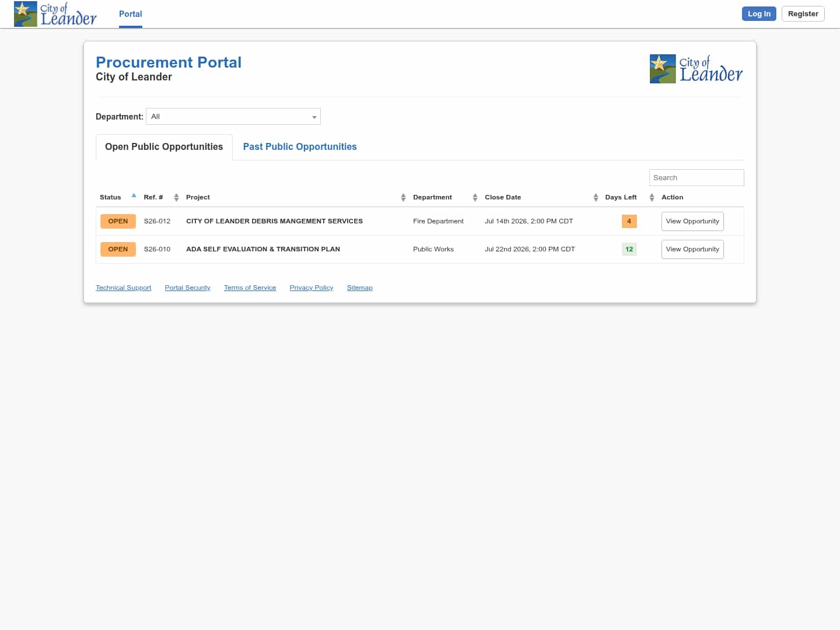
Task: View Opportunity for Debris Management Services
Action: 692,221
